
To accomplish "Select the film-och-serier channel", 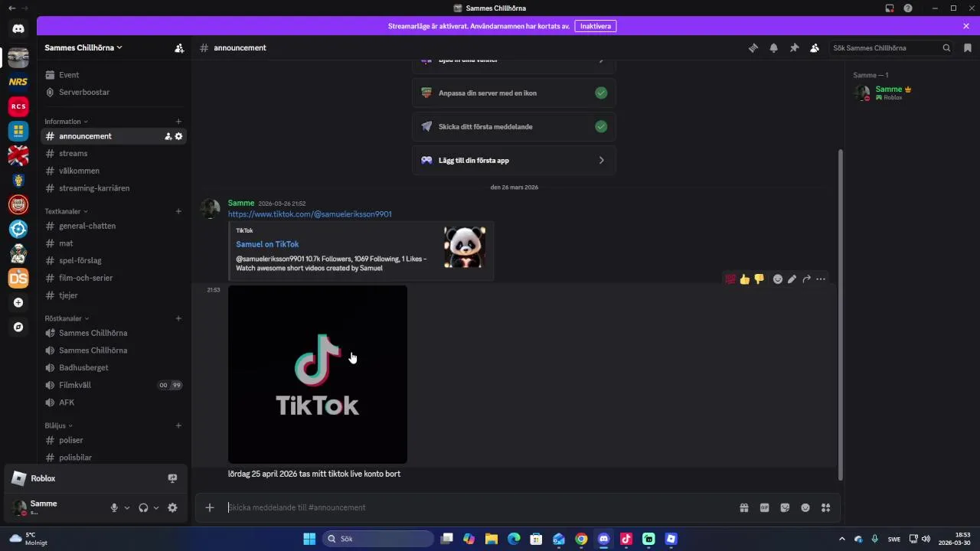I will 114,278.
